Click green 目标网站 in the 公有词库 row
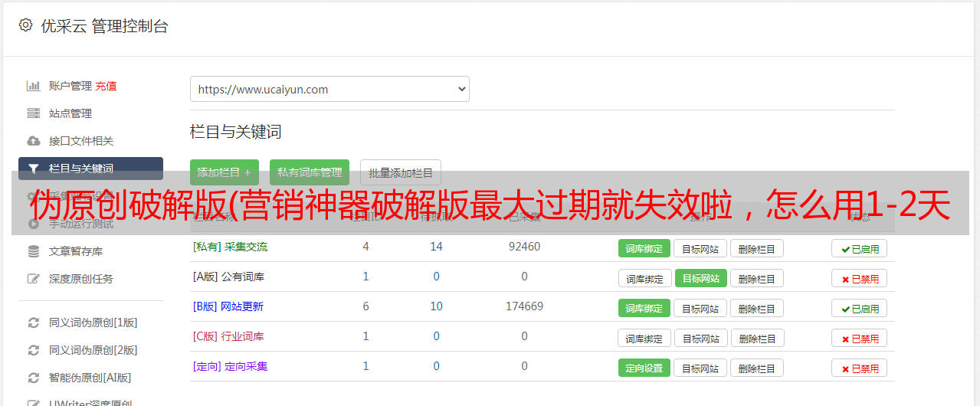Image resolution: width=980 pixels, height=406 pixels. (x=700, y=278)
